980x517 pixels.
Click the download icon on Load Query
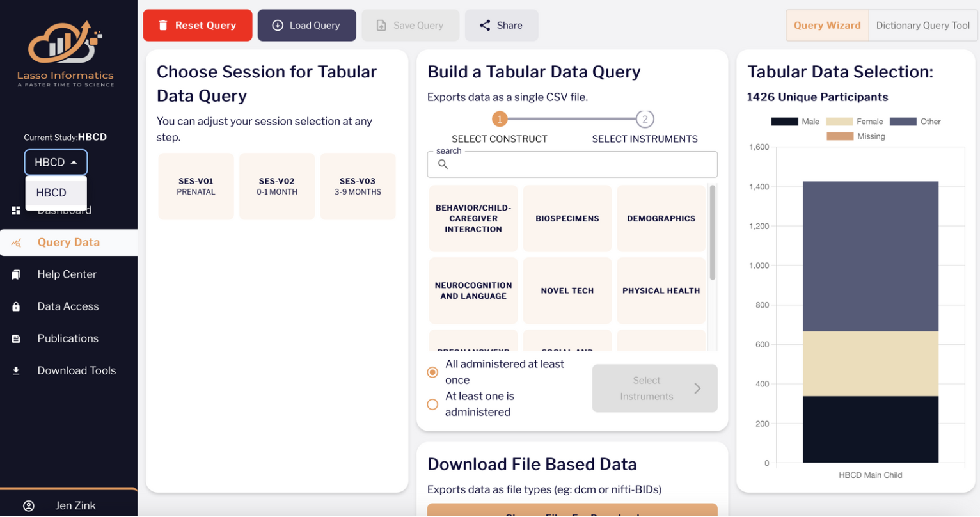coord(278,26)
